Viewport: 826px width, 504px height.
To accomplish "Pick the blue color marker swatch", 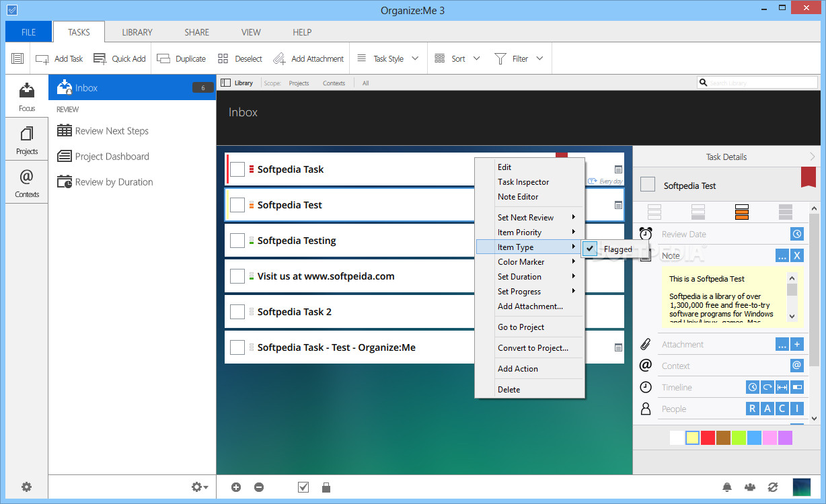I will coord(754,437).
